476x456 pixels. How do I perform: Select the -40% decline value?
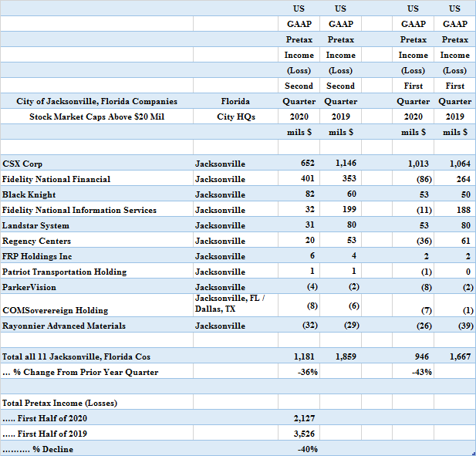pyautogui.click(x=308, y=449)
